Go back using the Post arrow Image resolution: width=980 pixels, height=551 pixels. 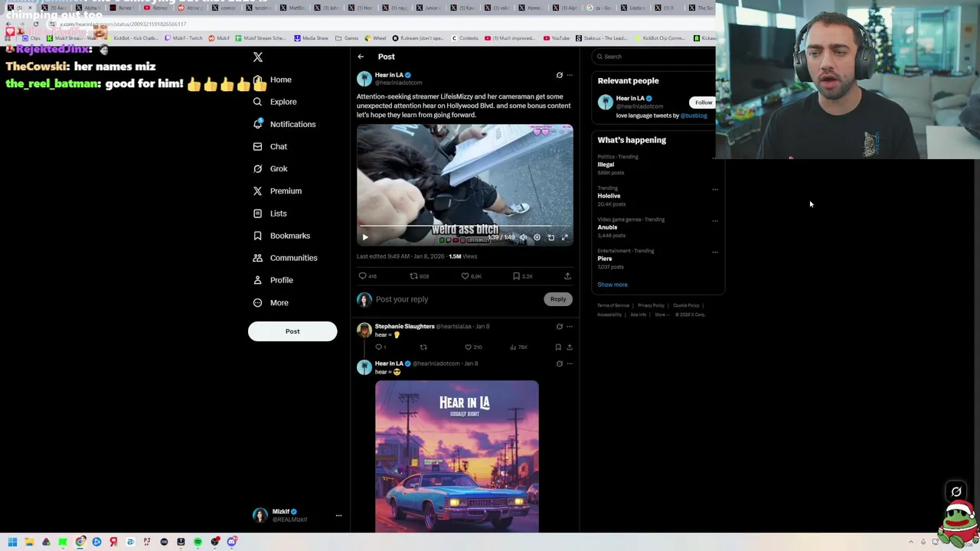pyautogui.click(x=361, y=57)
